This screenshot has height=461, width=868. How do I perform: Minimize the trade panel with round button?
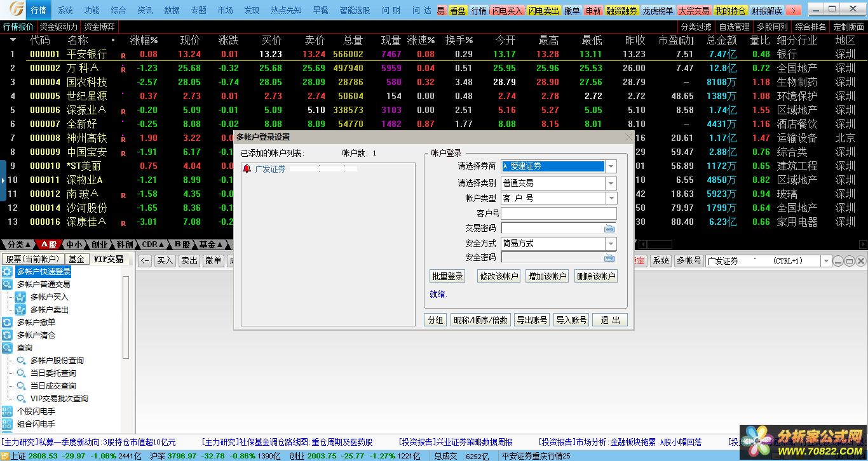[839, 261]
